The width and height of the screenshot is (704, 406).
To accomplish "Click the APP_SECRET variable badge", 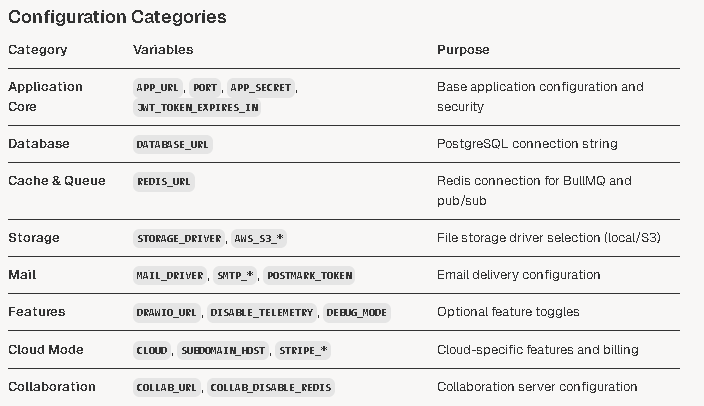I will 261,88.
